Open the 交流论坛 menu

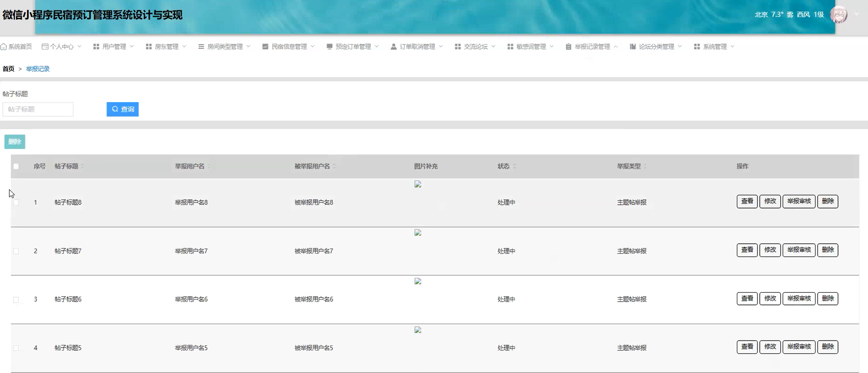475,47
